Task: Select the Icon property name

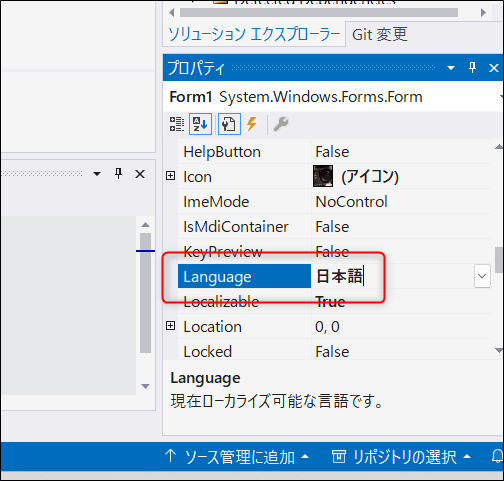Action: click(197, 177)
